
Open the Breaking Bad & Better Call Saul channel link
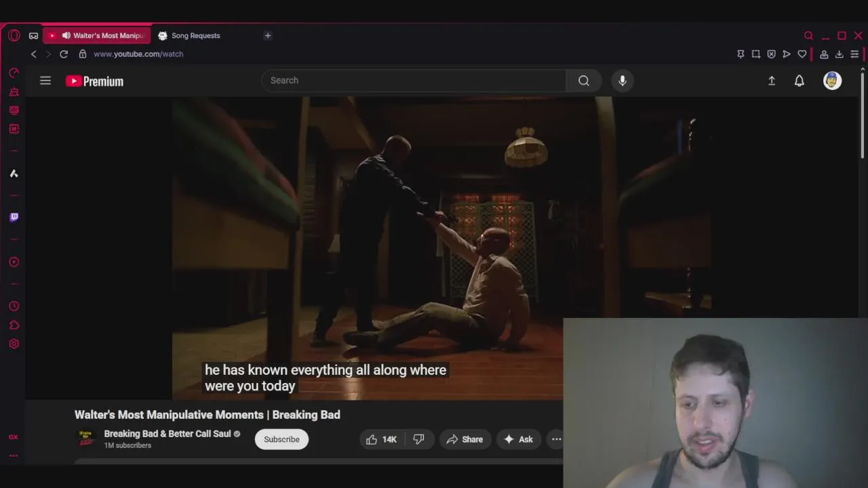tap(167, 434)
